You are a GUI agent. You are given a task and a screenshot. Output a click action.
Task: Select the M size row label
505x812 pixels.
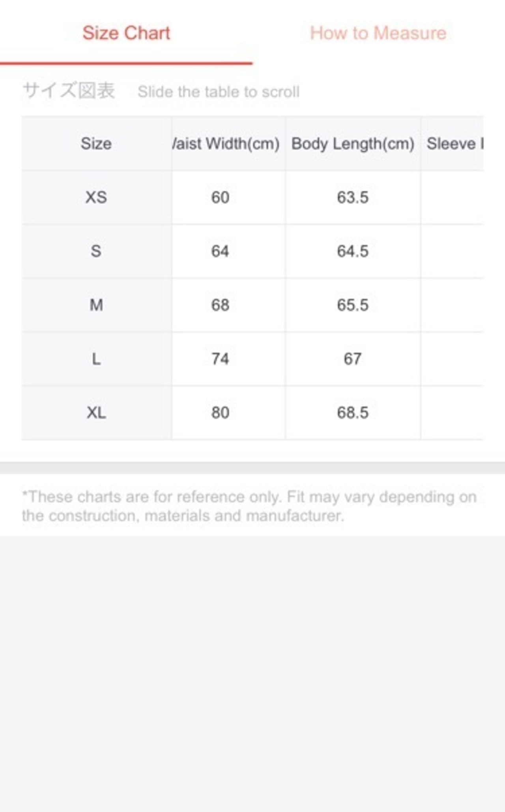(x=96, y=305)
